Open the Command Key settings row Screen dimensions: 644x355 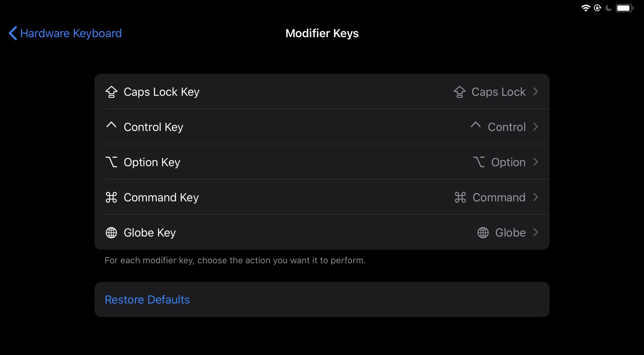pyautogui.click(x=321, y=197)
